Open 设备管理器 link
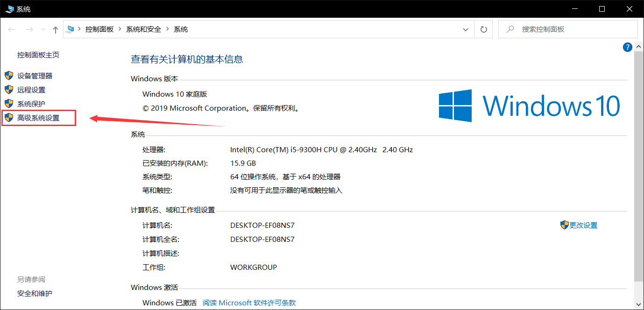644x310 pixels. pos(35,76)
